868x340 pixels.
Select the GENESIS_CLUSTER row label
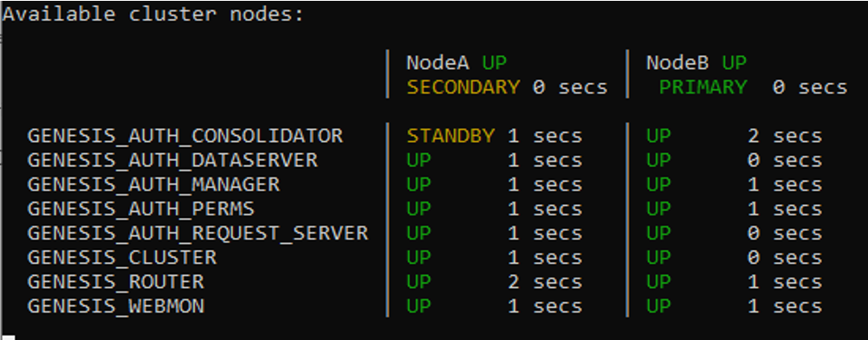(x=122, y=258)
